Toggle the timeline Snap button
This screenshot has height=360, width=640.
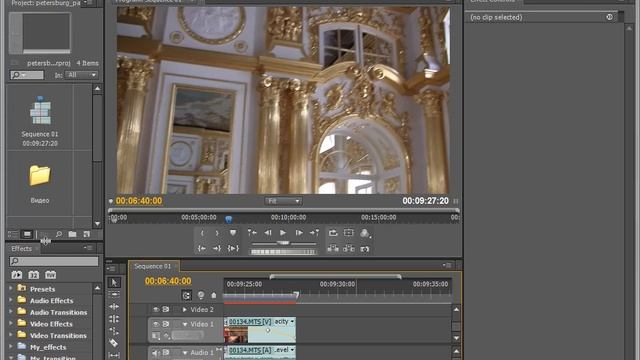[x=187, y=295]
